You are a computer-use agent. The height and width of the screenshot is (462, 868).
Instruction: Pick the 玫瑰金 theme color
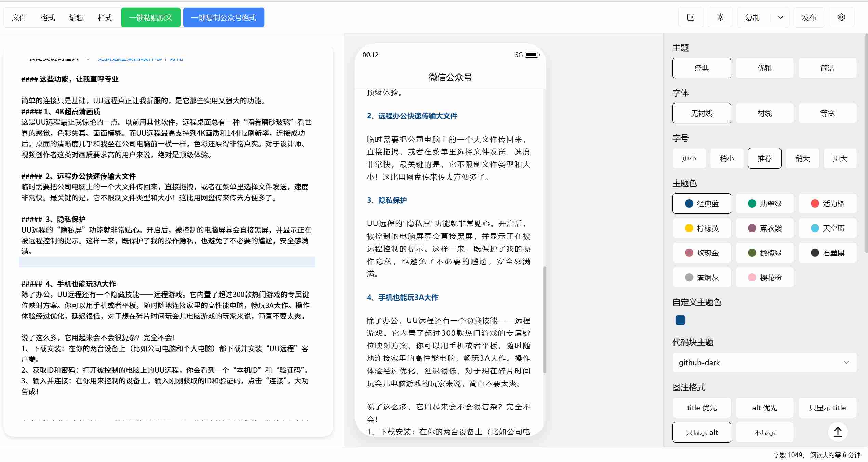coord(702,253)
